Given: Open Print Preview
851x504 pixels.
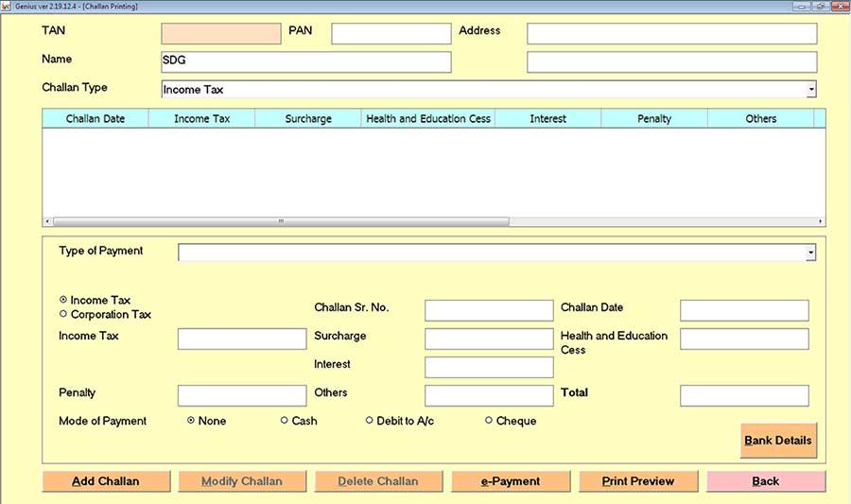Looking at the screenshot, I should tap(638, 481).
